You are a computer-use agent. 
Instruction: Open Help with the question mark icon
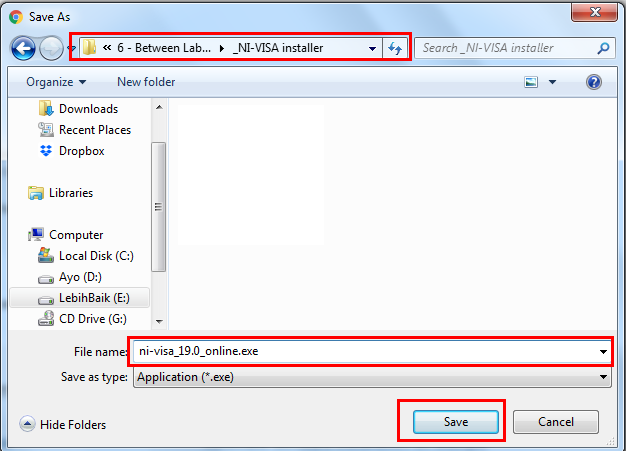pyautogui.click(x=594, y=82)
